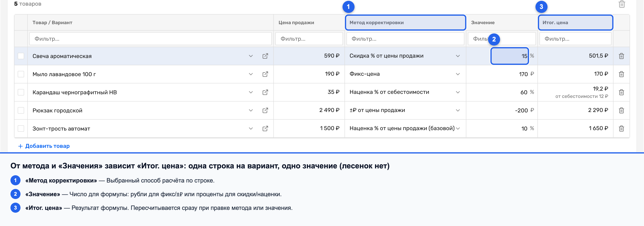
Task: Edit value 60 for Карандаш чернографитный
Action: click(524, 92)
